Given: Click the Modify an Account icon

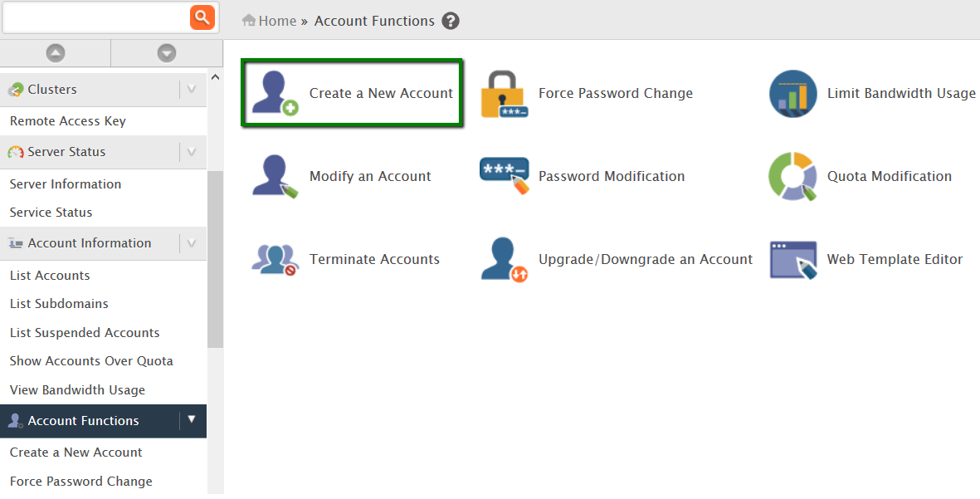Looking at the screenshot, I should 275,176.
